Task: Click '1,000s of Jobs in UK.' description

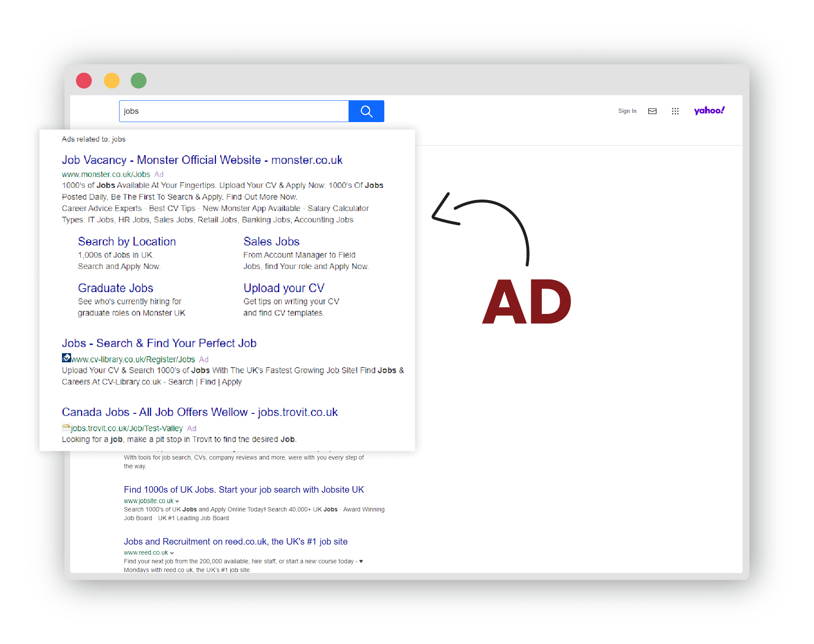Action: 116,255
